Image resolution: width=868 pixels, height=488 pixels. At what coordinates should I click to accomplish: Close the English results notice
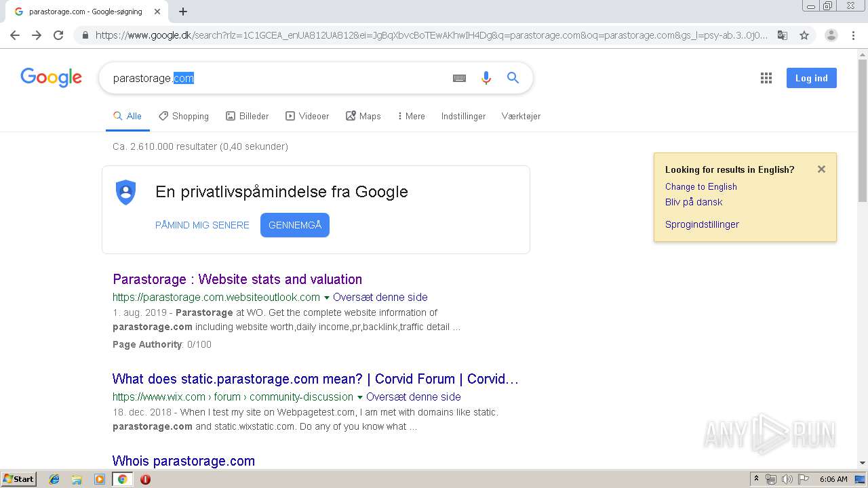click(821, 169)
